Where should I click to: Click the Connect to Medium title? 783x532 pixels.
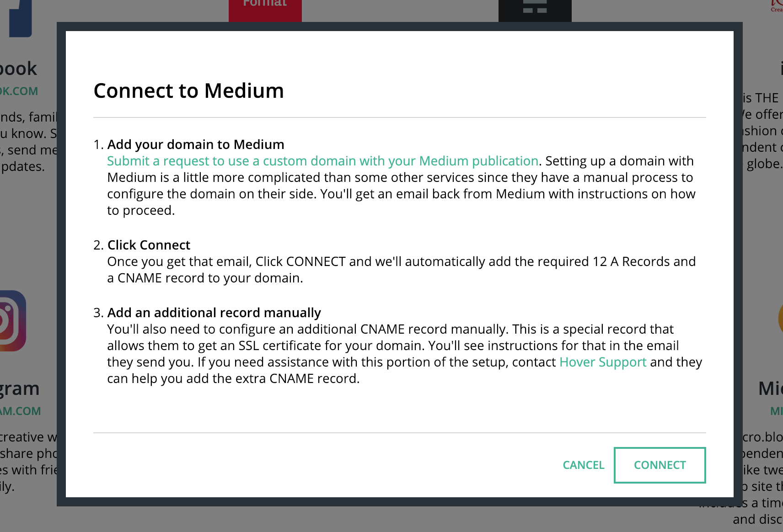189,90
